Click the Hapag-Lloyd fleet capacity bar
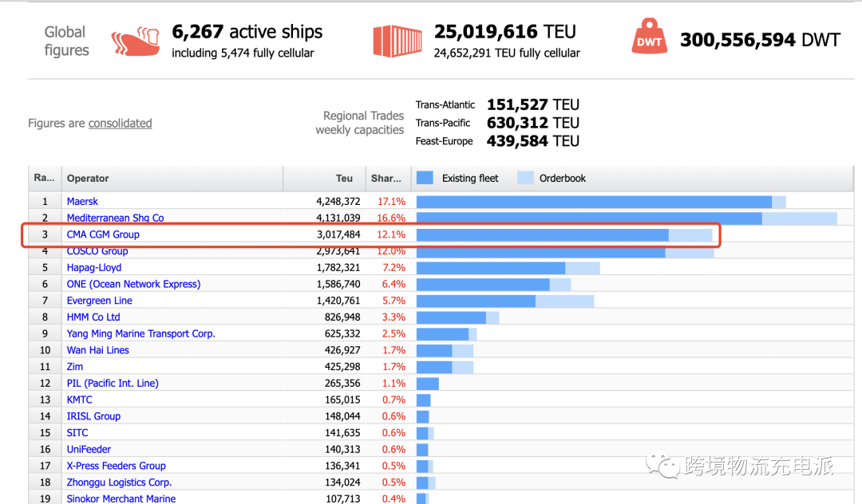The height and width of the screenshot is (504, 862). (508, 267)
